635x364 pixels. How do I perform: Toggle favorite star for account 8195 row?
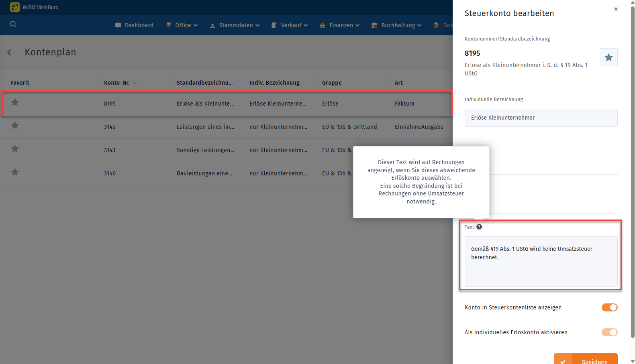(15, 102)
